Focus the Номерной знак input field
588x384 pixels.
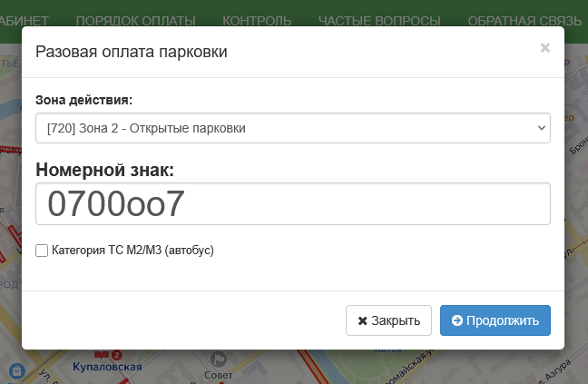pyautogui.click(x=292, y=204)
